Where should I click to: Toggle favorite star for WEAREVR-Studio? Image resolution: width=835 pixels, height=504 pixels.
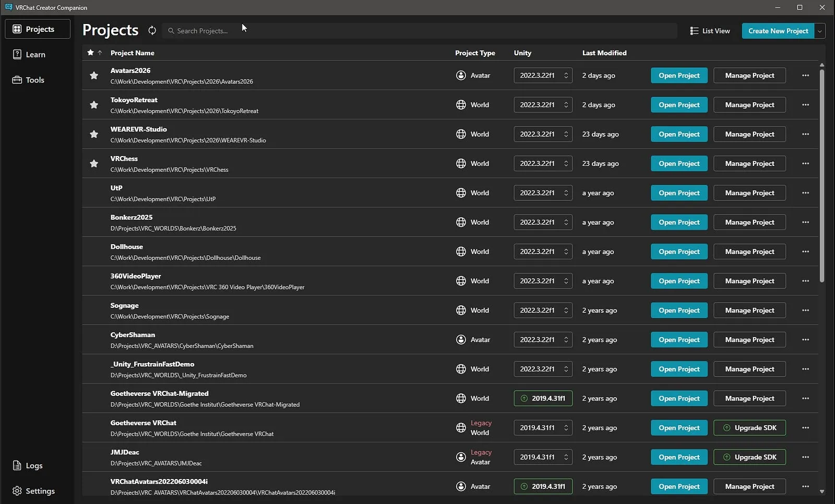pos(94,134)
